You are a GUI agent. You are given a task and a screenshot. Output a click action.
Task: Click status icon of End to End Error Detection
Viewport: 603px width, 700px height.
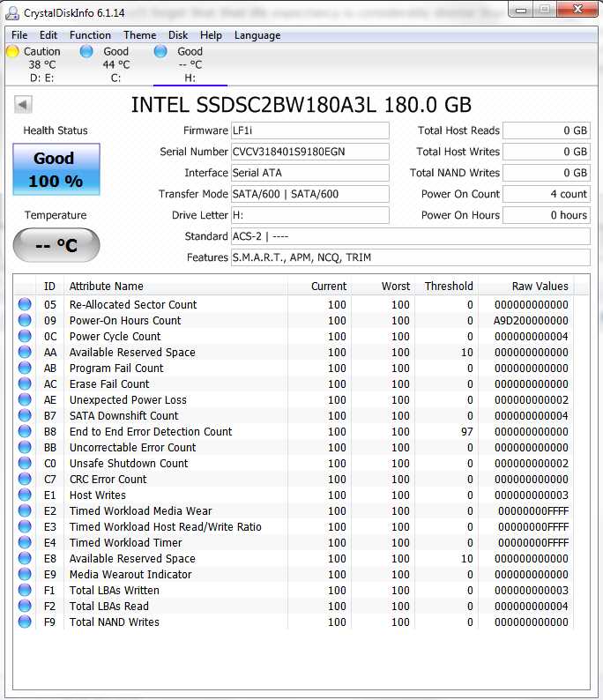25,431
